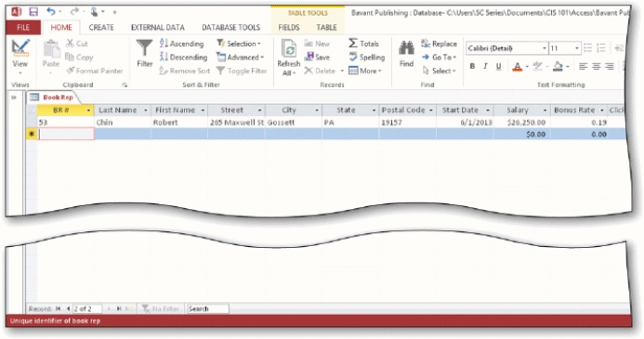Image resolution: width=644 pixels, height=339 pixels.
Task: Click the Redo icon in title bar
Action: (x=74, y=11)
